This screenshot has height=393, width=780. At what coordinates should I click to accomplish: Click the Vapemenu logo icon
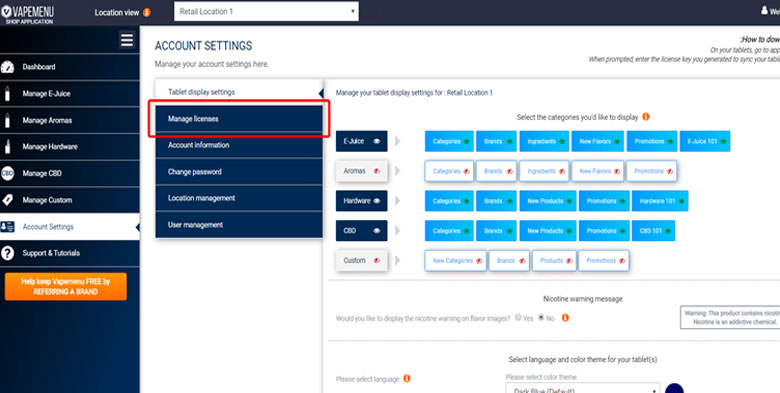pyautogui.click(x=6, y=11)
